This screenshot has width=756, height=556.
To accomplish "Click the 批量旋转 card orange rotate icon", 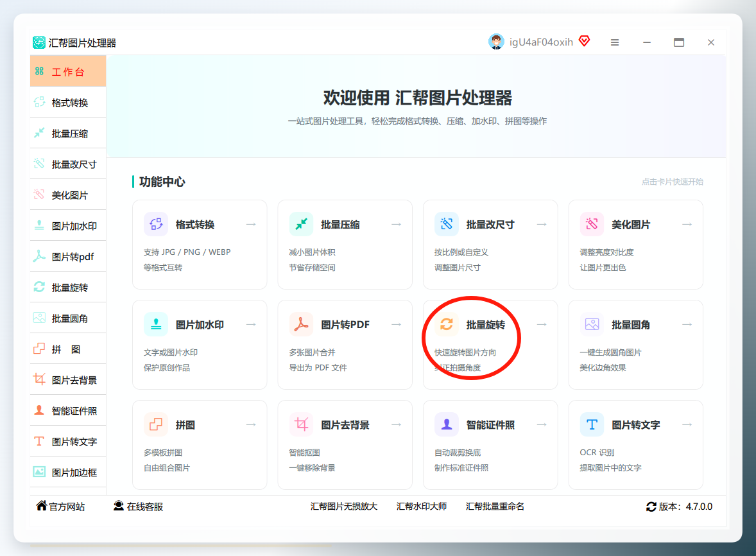I will (447, 324).
